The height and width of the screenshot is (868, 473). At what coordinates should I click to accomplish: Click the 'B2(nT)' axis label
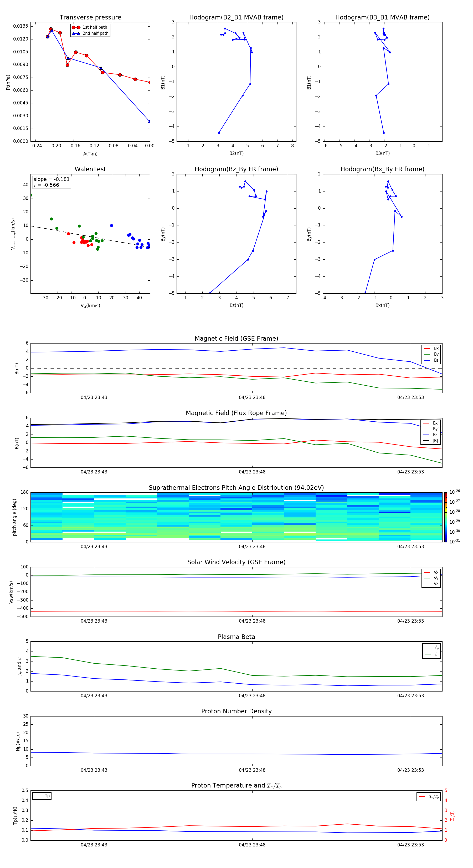coord(236,154)
